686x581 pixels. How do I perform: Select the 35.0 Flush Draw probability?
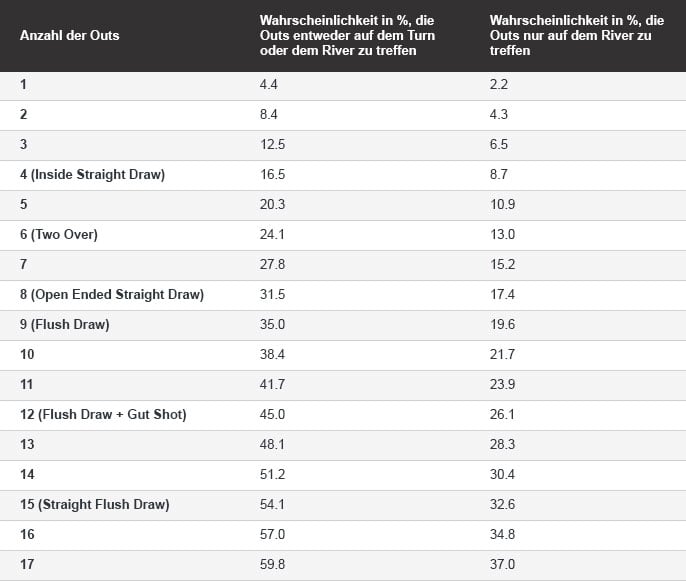click(x=272, y=325)
